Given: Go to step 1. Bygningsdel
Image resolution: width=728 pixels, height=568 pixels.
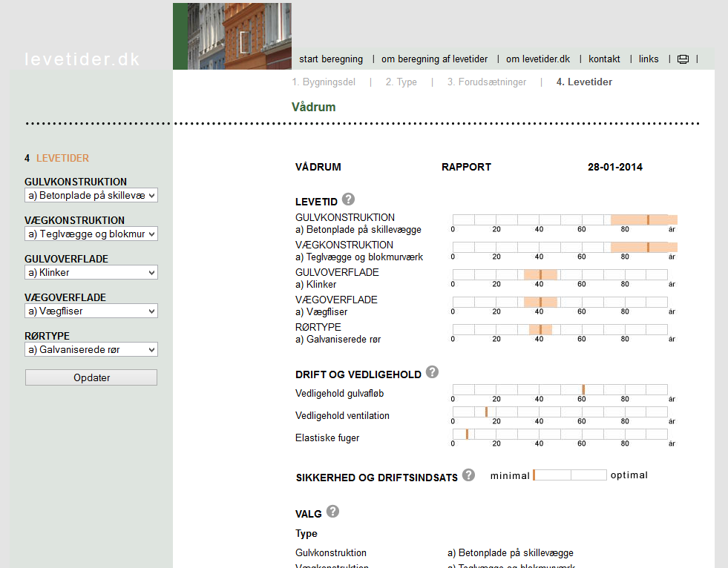Looking at the screenshot, I should tap(324, 82).
